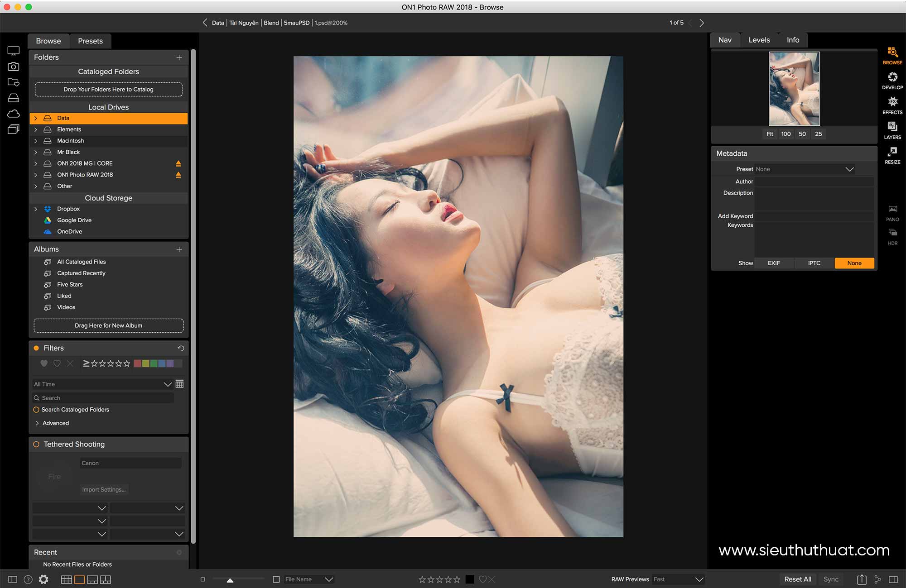906x588 pixels.
Task: Filter by red color label
Action: pos(138,363)
